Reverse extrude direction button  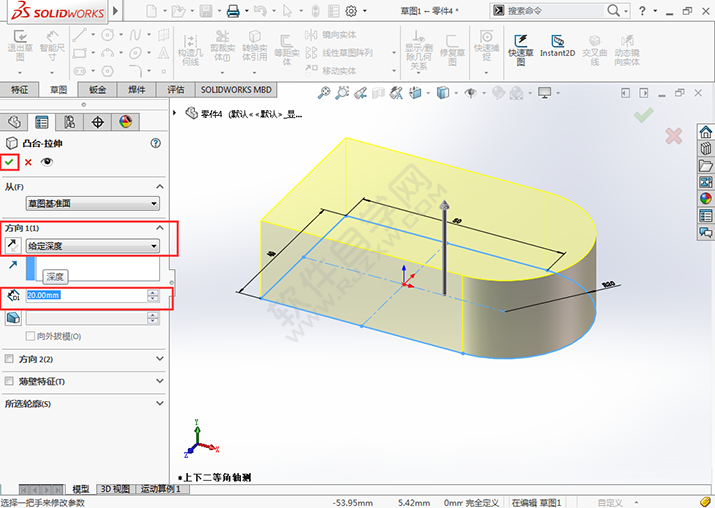click(x=13, y=245)
